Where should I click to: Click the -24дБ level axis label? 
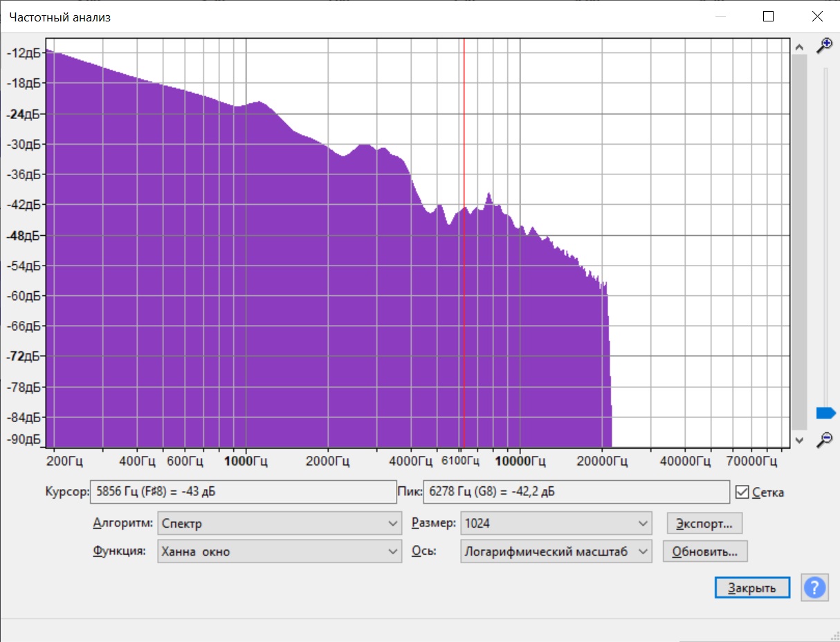pos(24,114)
